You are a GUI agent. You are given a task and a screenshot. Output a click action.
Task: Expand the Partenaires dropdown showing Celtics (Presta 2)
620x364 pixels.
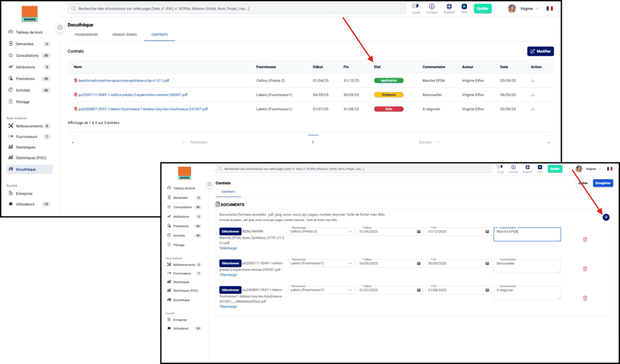pos(321,231)
